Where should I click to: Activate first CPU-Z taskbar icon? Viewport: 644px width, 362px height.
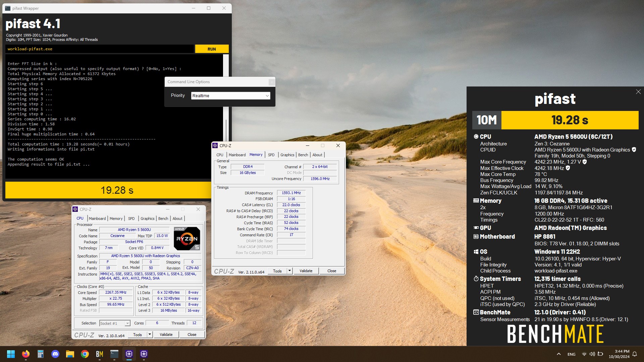click(129, 354)
